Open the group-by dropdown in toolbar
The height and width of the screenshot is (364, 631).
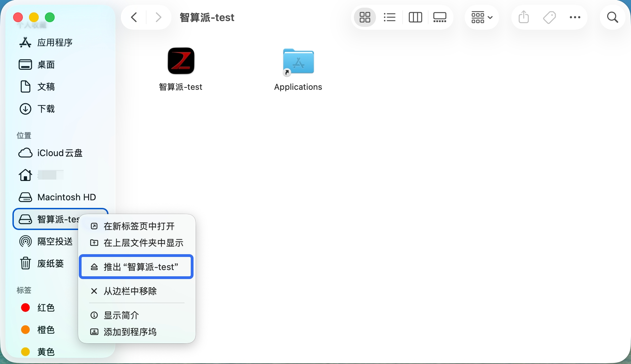click(x=482, y=17)
